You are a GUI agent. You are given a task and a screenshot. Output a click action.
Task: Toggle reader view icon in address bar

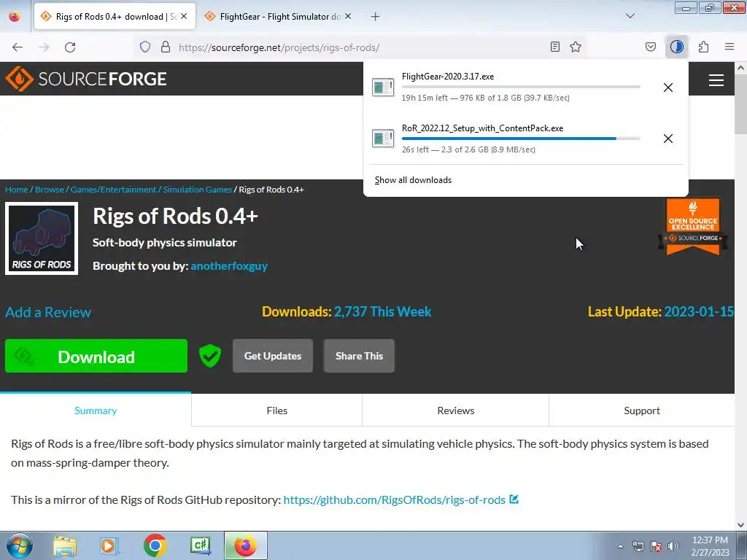[555, 47]
